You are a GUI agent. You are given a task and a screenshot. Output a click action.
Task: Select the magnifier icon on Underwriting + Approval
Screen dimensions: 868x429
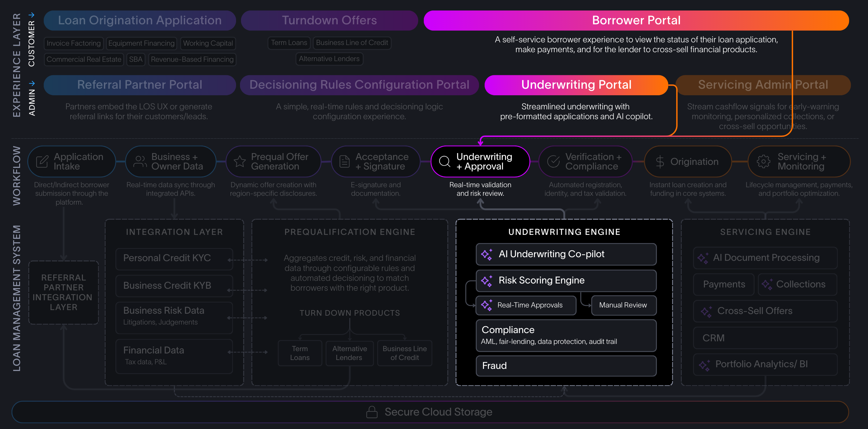445,161
